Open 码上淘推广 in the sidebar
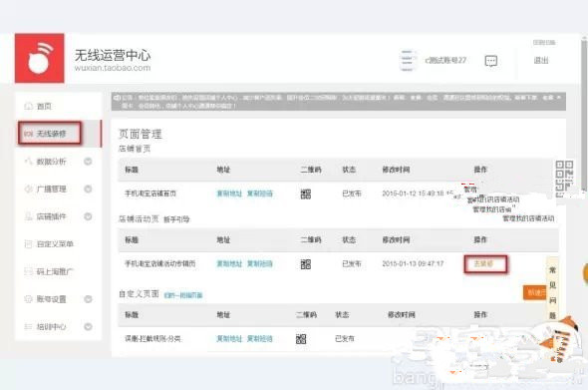 55,271
